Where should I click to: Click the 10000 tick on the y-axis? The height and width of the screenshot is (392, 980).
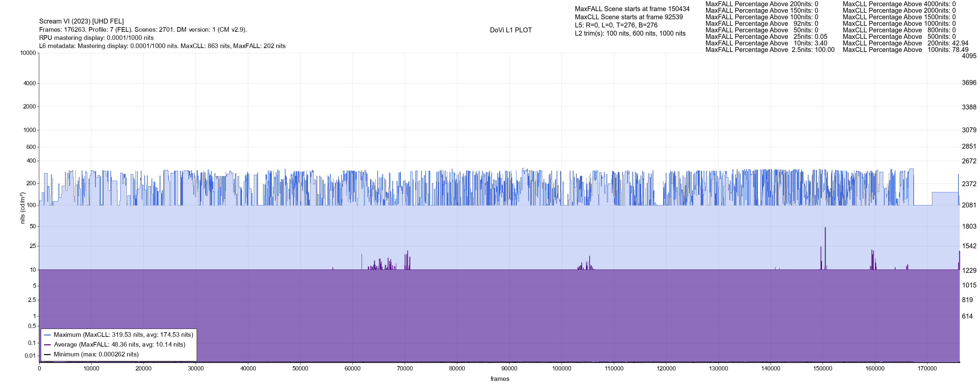point(28,53)
